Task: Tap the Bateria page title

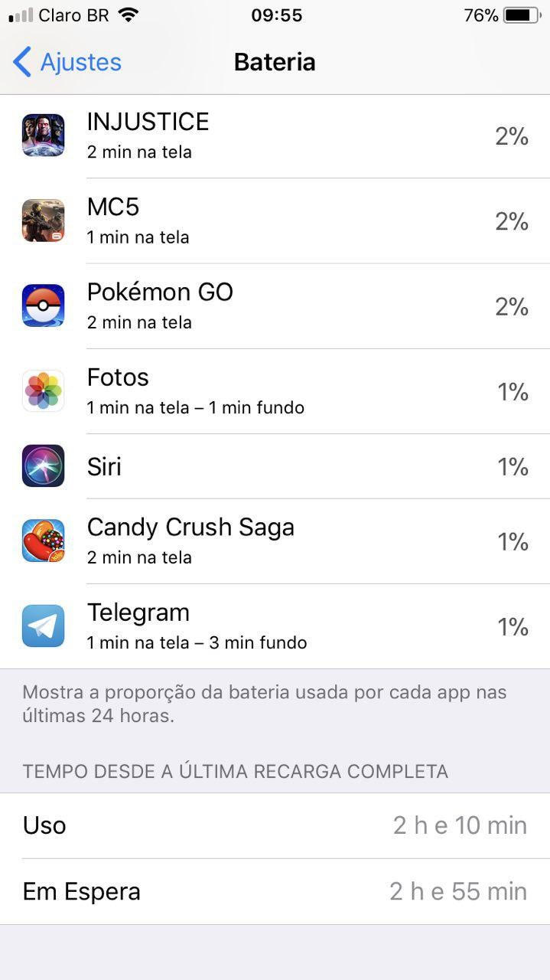Action: (x=275, y=62)
